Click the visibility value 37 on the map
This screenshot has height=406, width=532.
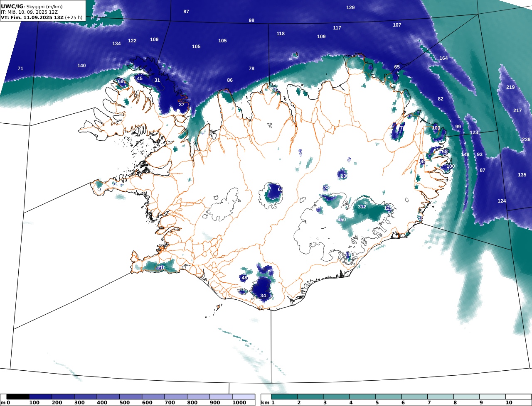coord(182,105)
